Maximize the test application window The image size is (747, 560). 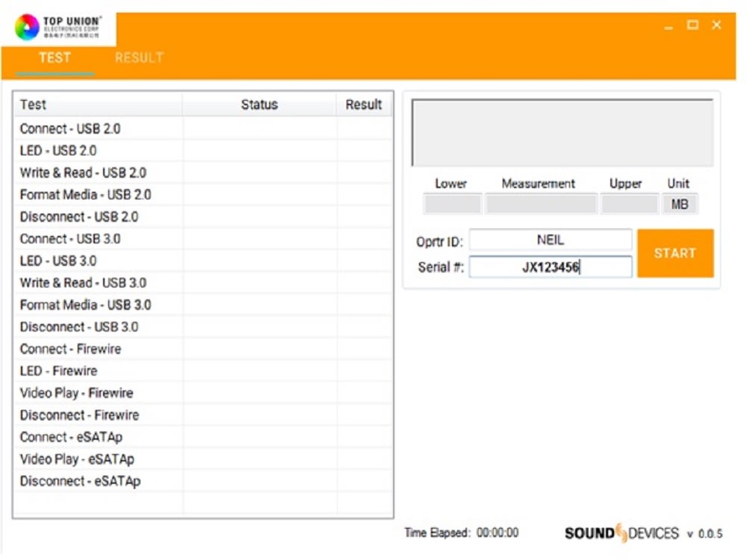pyautogui.click(x=692, y=25)
